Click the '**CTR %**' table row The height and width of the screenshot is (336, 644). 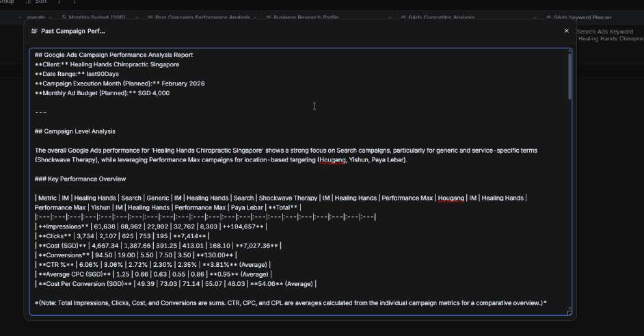coord(152,265)
